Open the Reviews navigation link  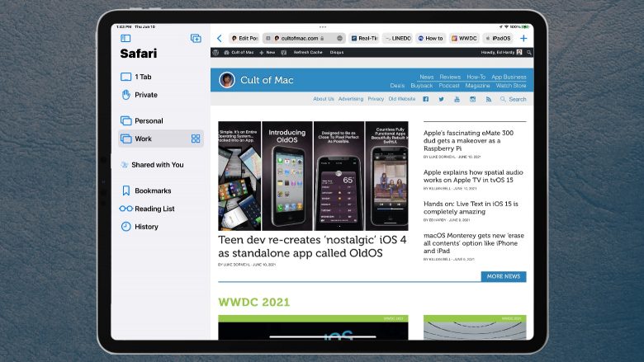(x=450, y=77)
